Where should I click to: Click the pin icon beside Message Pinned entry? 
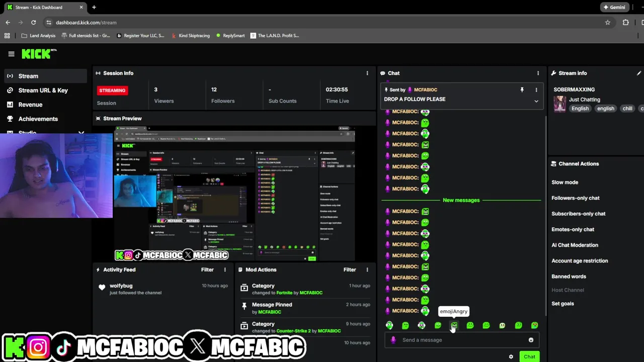click(x=245, y=307)
